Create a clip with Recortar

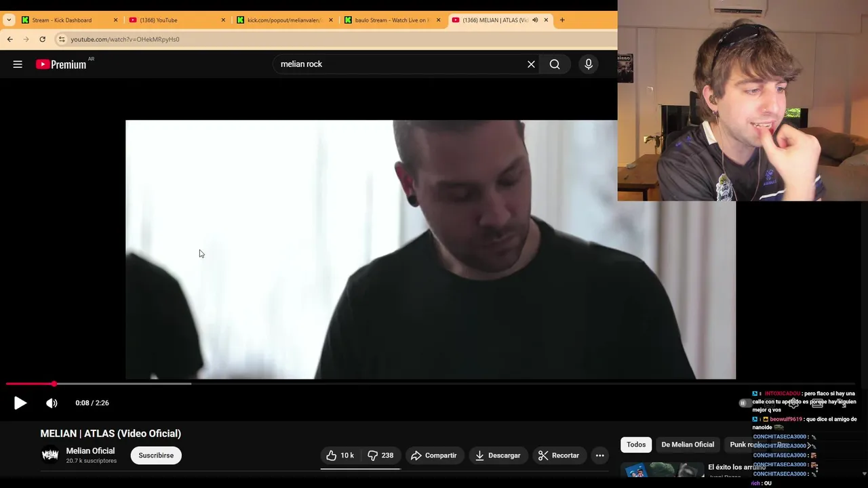tap(559, 455)
